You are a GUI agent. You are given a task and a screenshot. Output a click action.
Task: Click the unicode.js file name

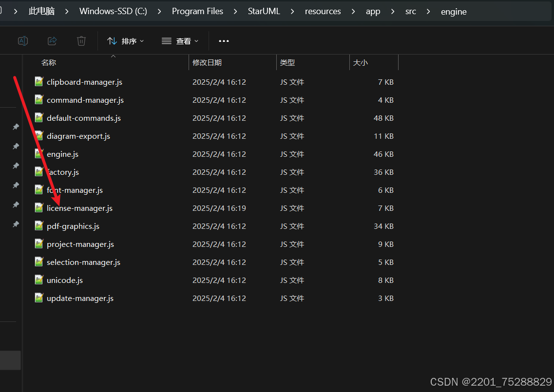pyautogui.click(x=65, y=280)
